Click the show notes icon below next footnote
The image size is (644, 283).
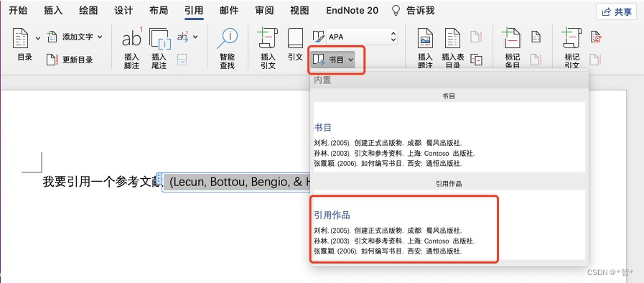tap(182, 60)
